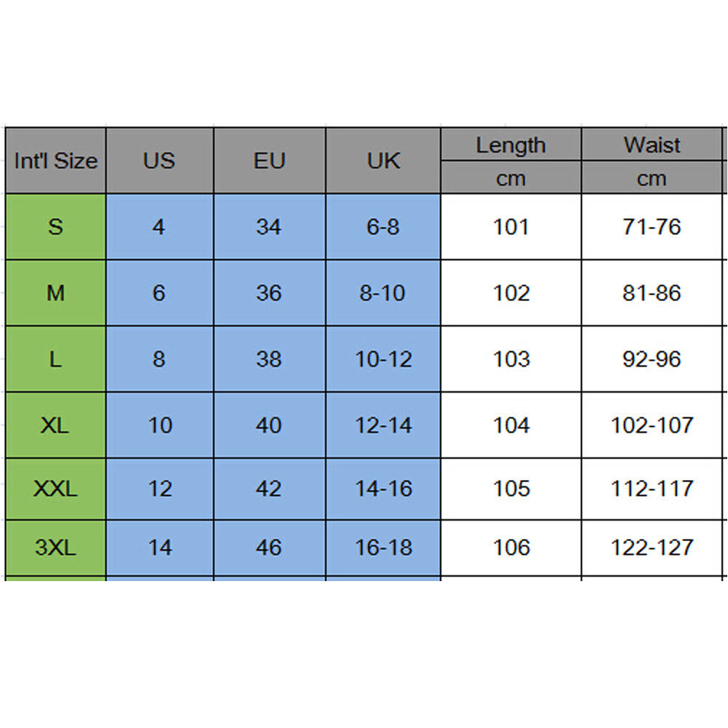Select the waist 92-96 cell
This screenshot has width=728, height=728.
coord(652,359)
